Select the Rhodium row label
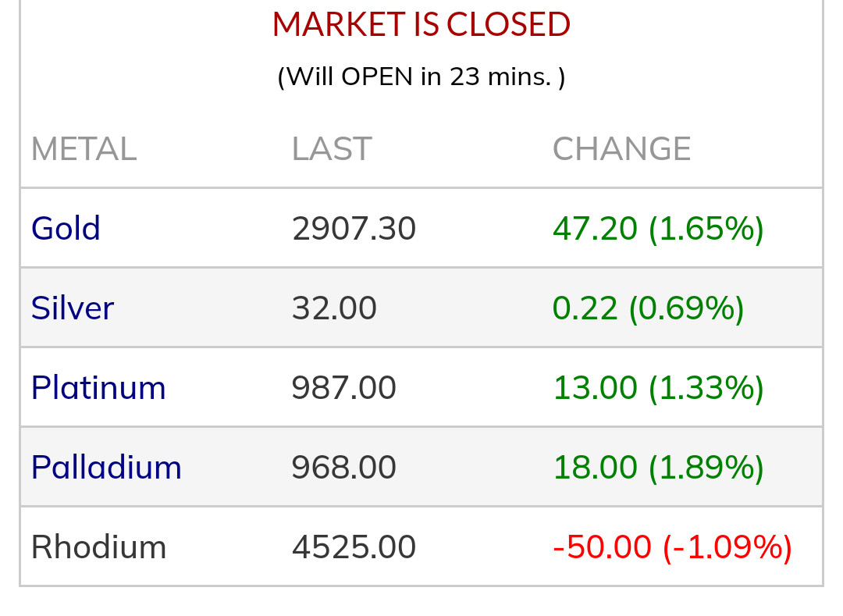Screen dimensions: 843x616 pyautogui.click(x=98, y=547)
